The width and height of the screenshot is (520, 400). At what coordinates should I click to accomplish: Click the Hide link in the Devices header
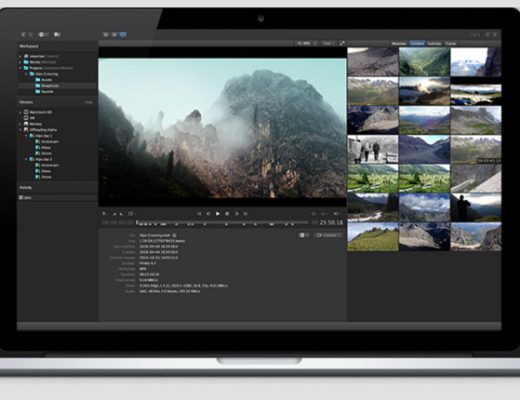(x=88, y=102)
